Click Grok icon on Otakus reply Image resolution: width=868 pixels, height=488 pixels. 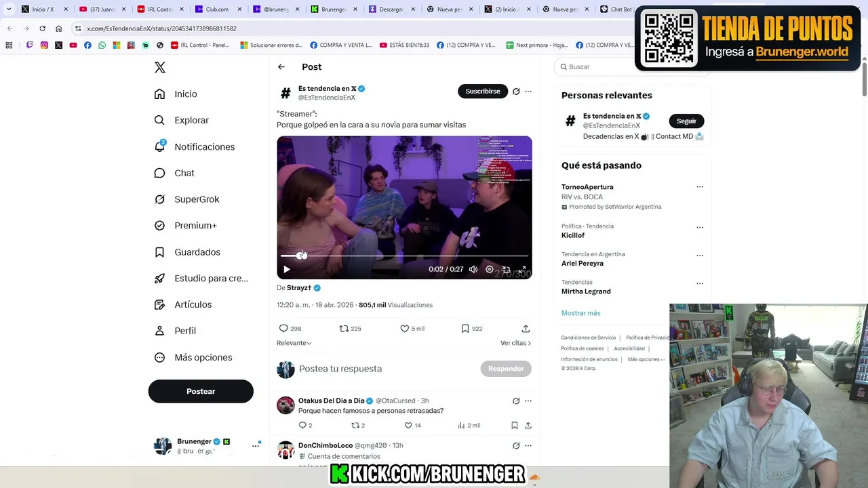516,401
